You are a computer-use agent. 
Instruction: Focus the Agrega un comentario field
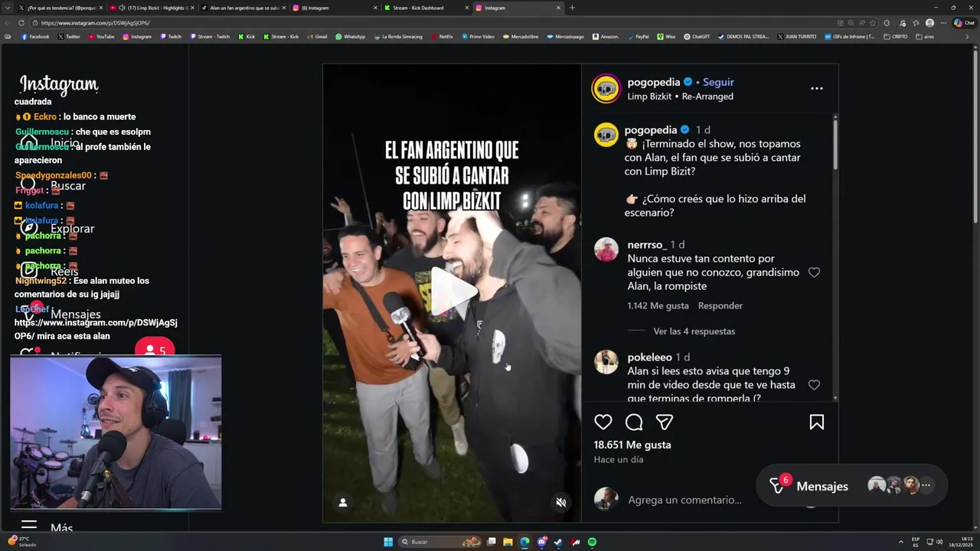[684, 500]
